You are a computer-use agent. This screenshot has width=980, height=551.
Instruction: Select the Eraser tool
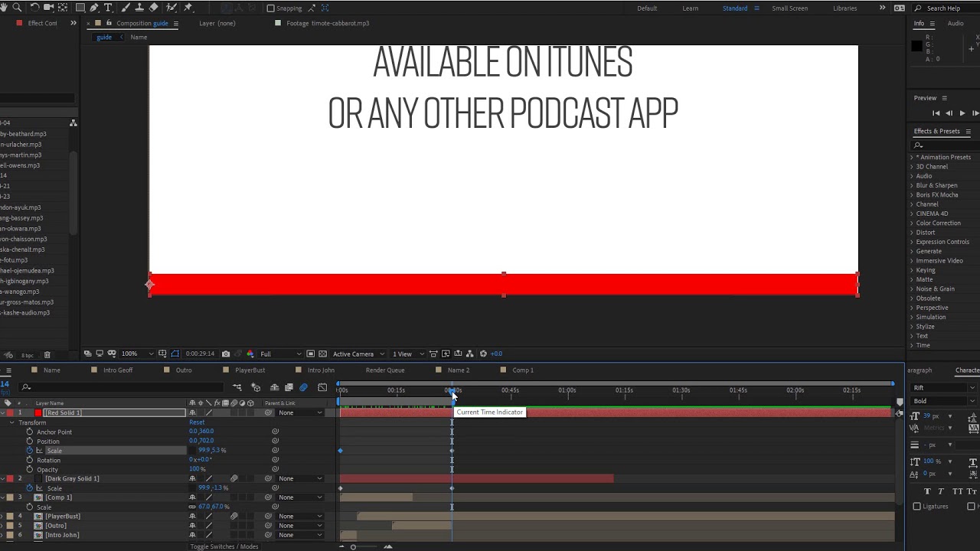coord(154,8)
